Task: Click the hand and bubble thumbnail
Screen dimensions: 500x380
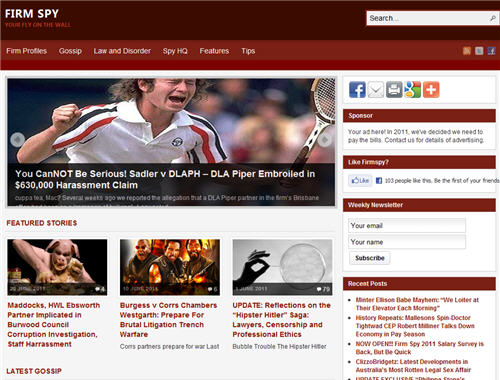Action: point(282,267)
